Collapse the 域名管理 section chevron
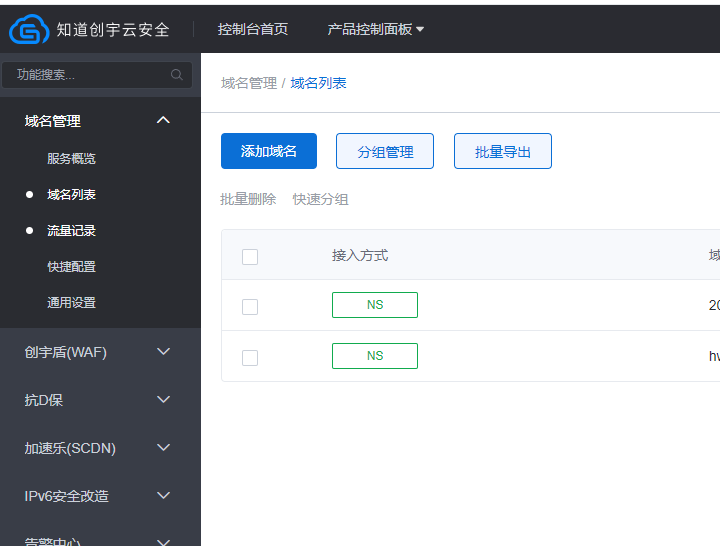The height and width of the screenshot is (546, 720). pyautogui.click(x=163, y=121)
